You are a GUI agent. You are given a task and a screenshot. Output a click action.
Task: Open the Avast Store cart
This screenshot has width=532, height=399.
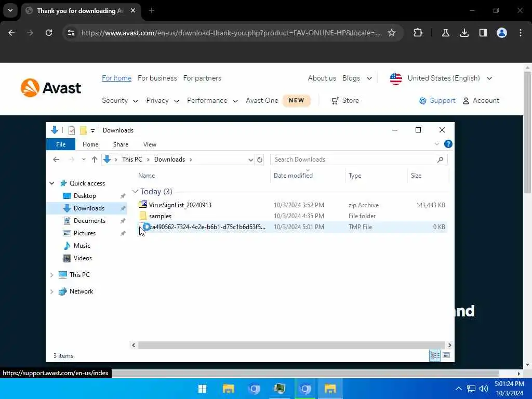click(x=345, y=100)
